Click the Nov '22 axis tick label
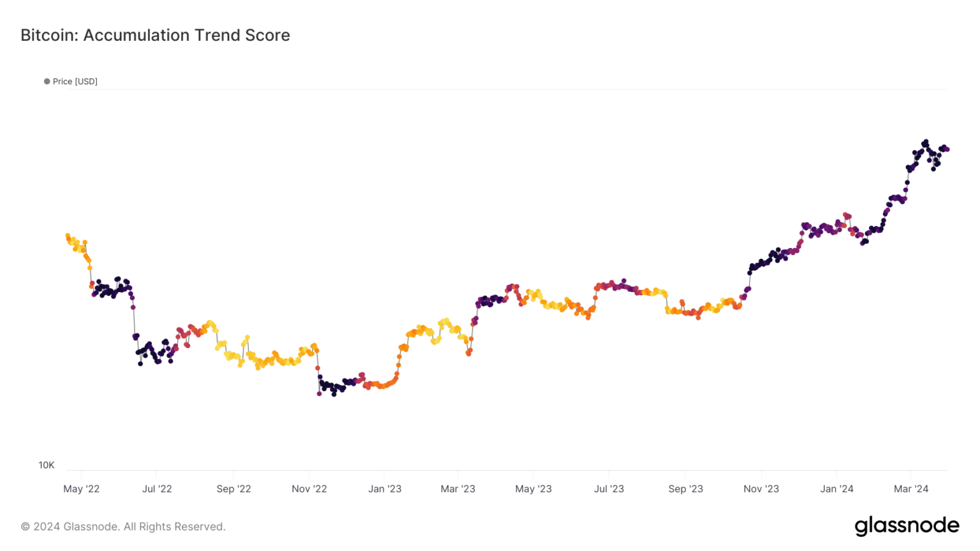The height and width of the screenshot is (551, 980). (x=309, y=489)
